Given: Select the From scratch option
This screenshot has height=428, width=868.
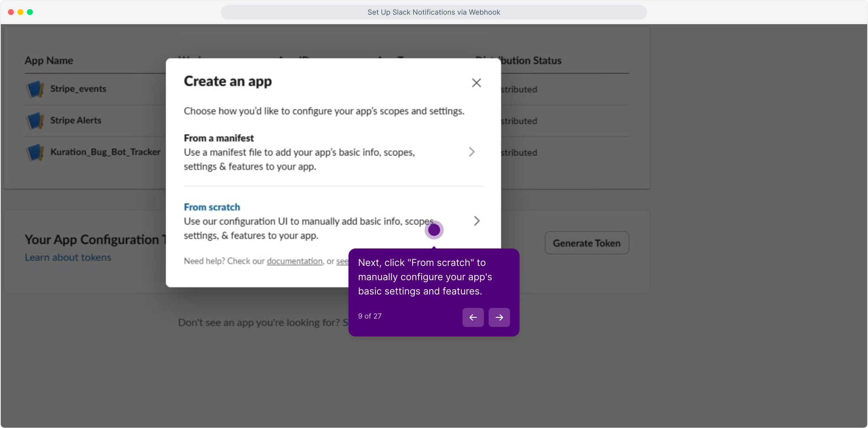Looking at the screenshot, I should coord(333,221).
